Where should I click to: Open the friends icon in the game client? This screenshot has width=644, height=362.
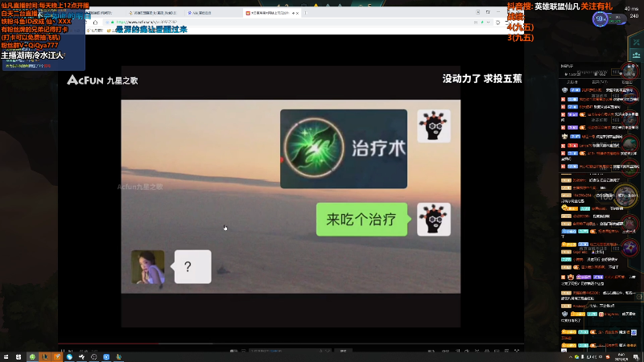(x=636, y=55)
